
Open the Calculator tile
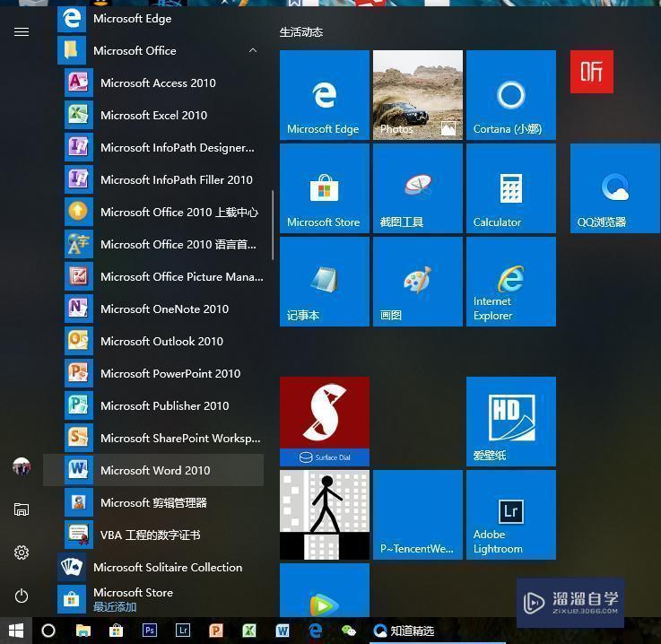[x=511, y=188]
